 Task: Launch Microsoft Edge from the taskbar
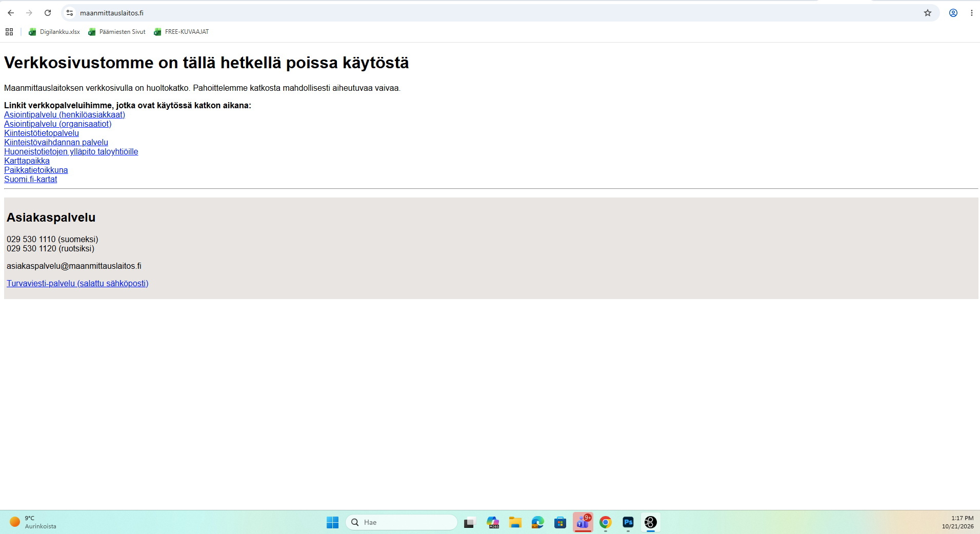pyautogui.click(x=537, y=522)
